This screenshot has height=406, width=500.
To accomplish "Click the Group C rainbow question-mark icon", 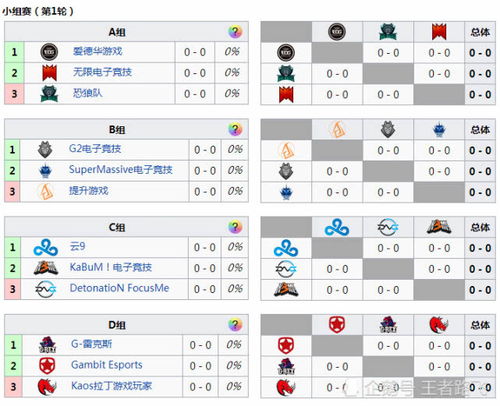I will click(235, 227).
